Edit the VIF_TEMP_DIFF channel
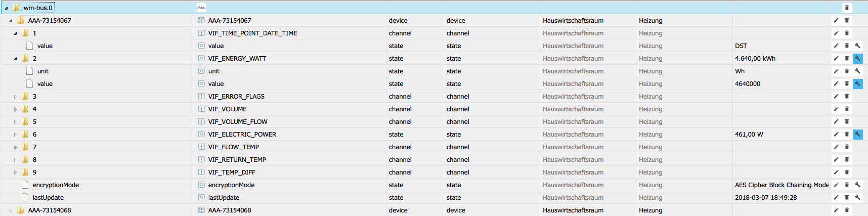Screen dimensions: 868x216 [836, 172]
